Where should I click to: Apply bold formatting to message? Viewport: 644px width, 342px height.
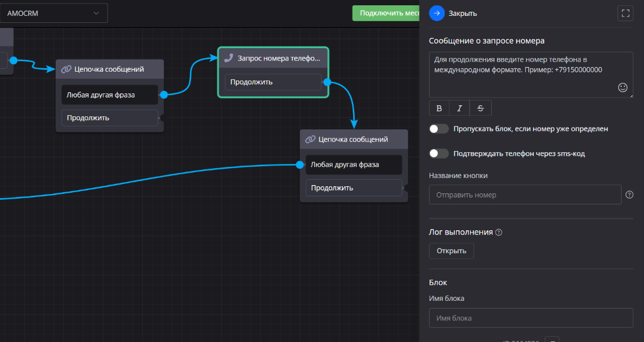[x=439, y=108]
